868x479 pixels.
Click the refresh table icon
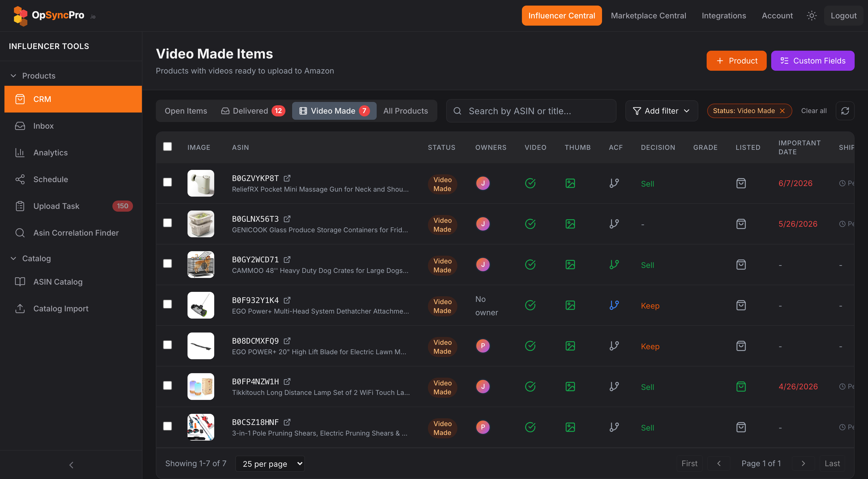point(845,111)
